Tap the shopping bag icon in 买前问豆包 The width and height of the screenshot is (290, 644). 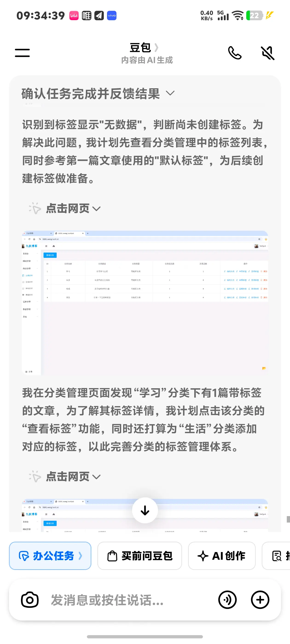click(112, 556)
